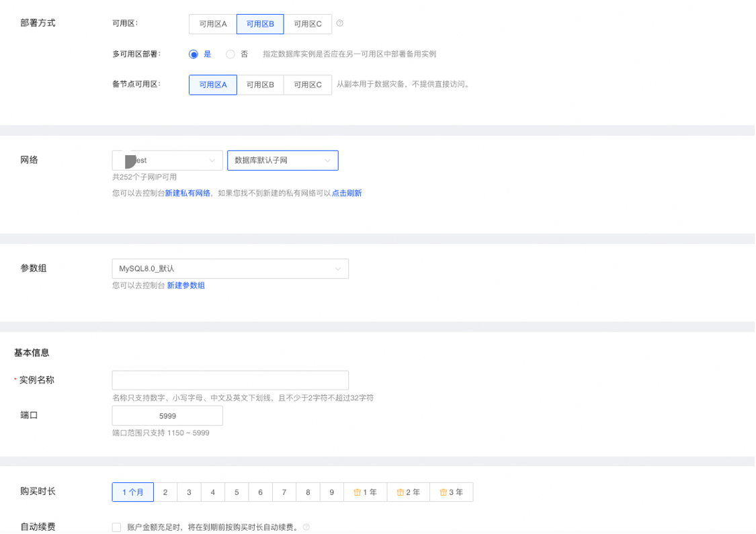Screen dimensions: 756x534
Task: Open the 数据库默认子网 subnet dropdown
Action: pyautogui.click(x=282, y=160)
